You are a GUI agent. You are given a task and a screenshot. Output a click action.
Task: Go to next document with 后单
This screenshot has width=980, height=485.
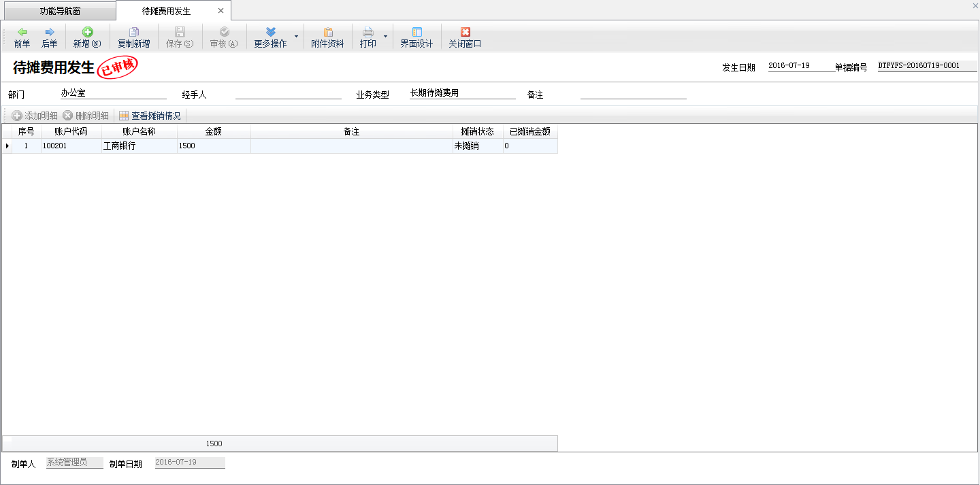(x=49, y=37)
